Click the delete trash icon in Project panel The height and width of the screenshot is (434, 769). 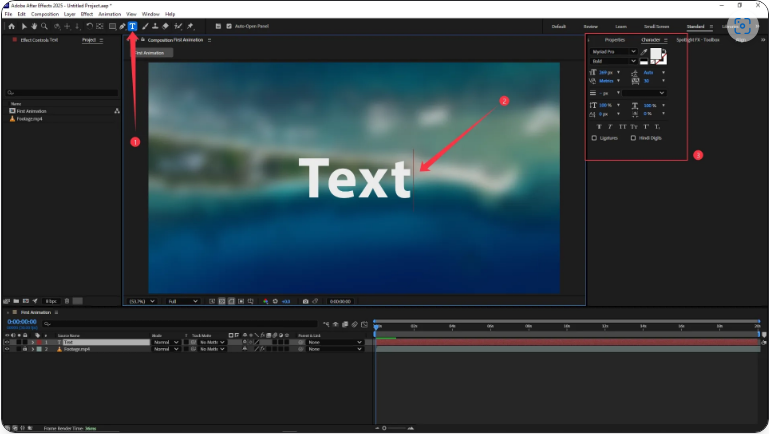(67, 301)
